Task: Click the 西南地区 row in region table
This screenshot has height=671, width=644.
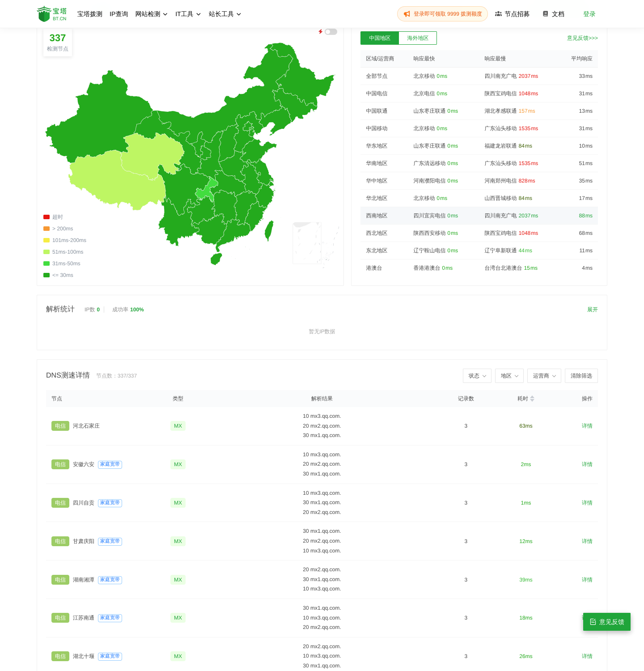Action: [479, 216]
